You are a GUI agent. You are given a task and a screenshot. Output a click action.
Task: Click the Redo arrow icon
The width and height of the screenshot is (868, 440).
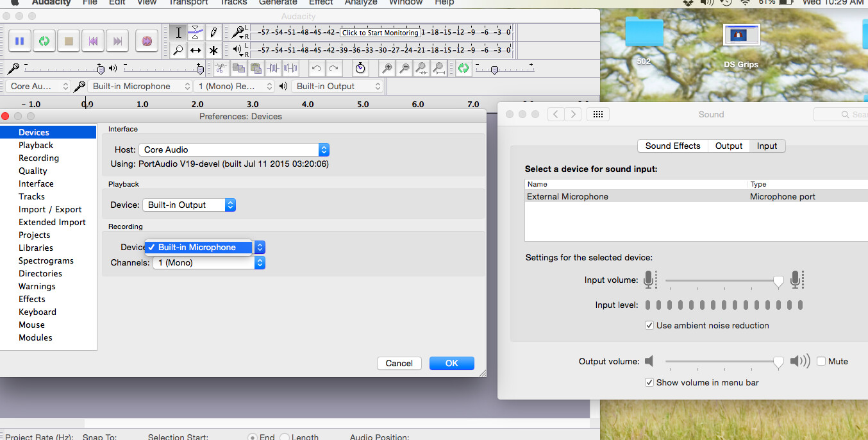(333, 68)
